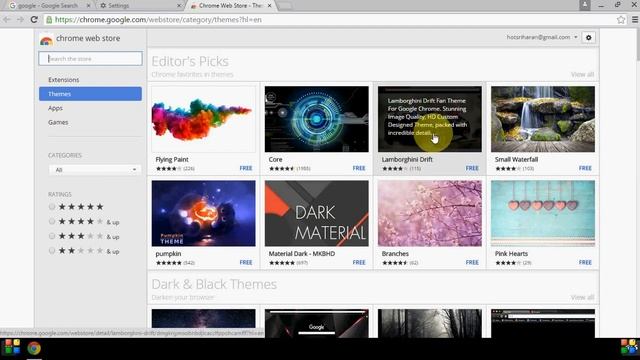Click the 'Material Dark - MKBHD' title
This screenshot has height=360, width=640.
point(302,253)
